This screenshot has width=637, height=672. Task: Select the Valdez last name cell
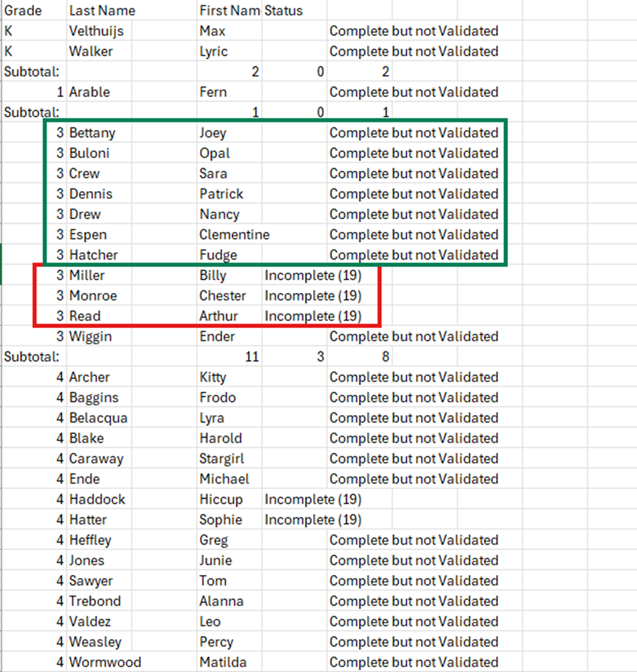pos(100,621)
